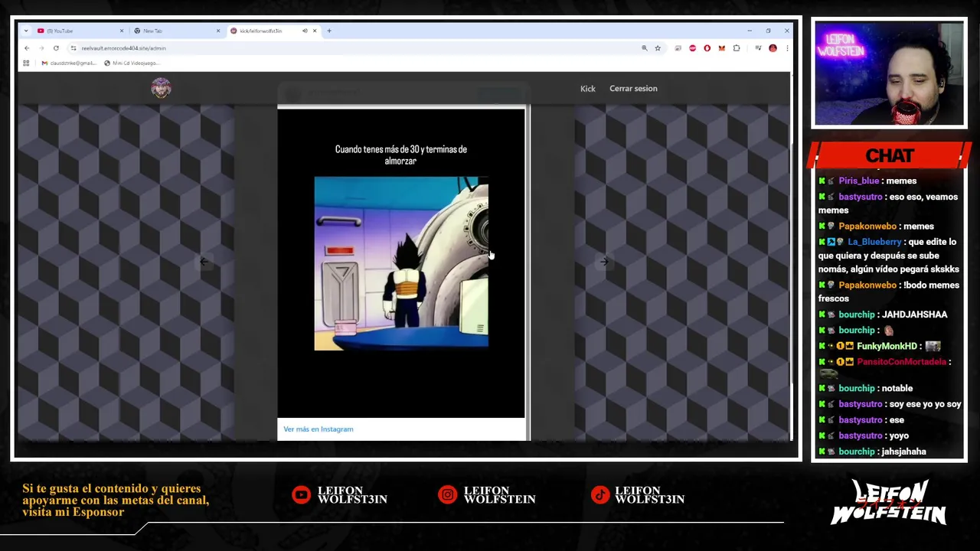Image resolution: width=980 pixels, height=551 pixels.
Task: Click PansitoConMortadela's username in chat
Action: (902, 362)
